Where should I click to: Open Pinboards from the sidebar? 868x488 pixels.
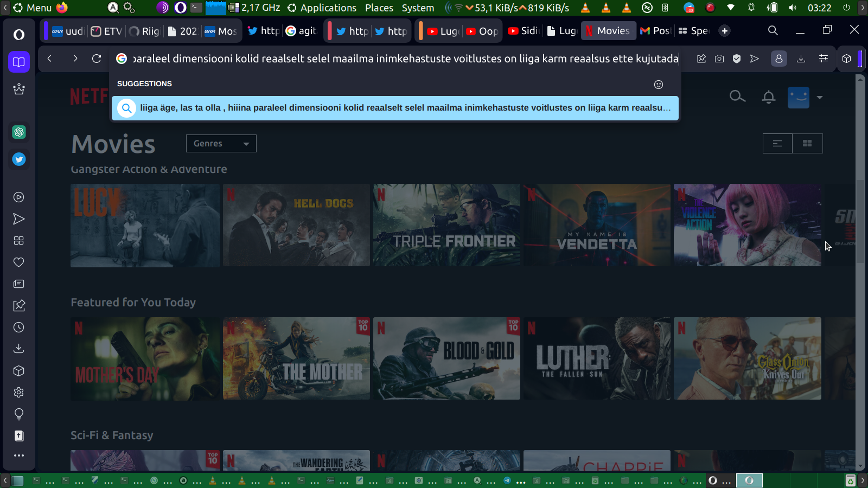tap(19, 306)
